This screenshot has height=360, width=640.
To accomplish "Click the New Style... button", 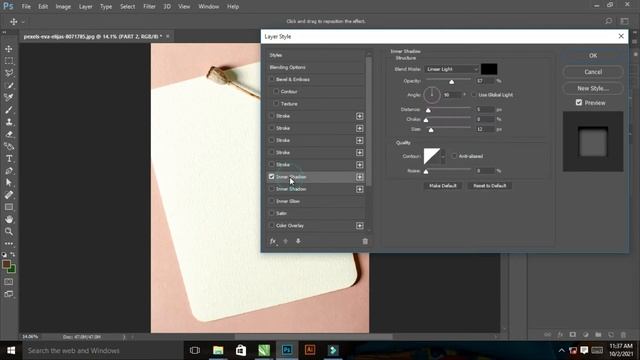I will [593, 88].
